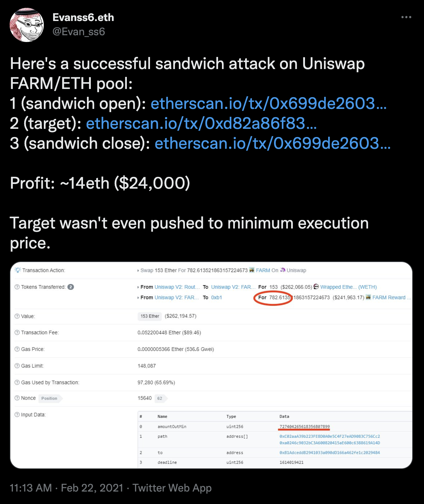Screen dimensions: 424x504
Task: Open the target transaction etherscan link
Action: [201, 124]
